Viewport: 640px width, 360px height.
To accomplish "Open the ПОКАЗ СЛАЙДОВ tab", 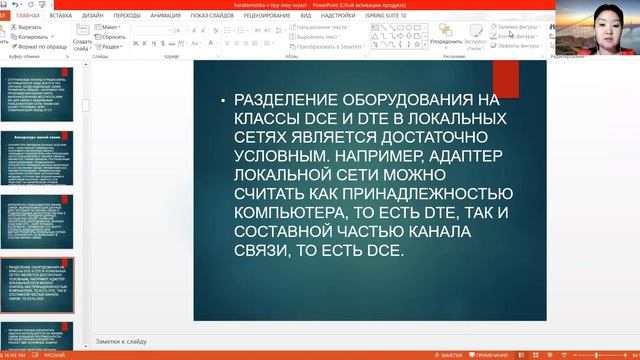I will [212, 16].
